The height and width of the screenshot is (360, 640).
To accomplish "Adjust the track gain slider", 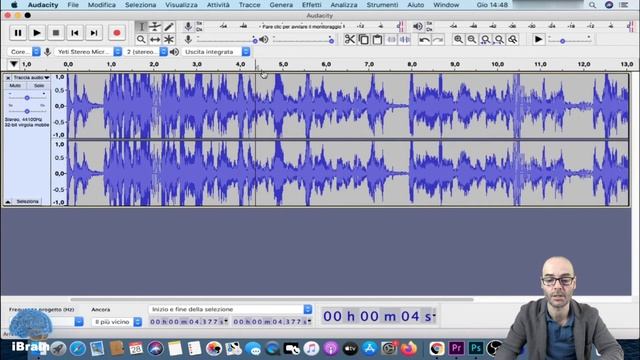I will [27, 98].
